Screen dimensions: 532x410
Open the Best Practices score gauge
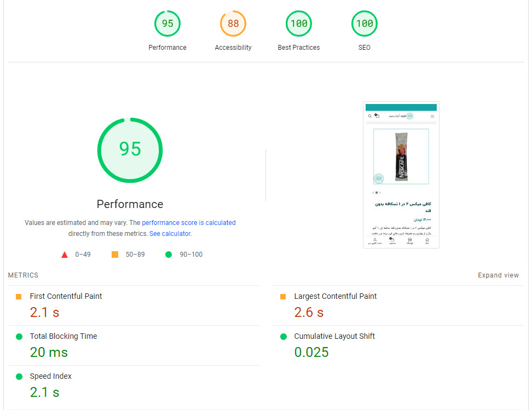299,24
